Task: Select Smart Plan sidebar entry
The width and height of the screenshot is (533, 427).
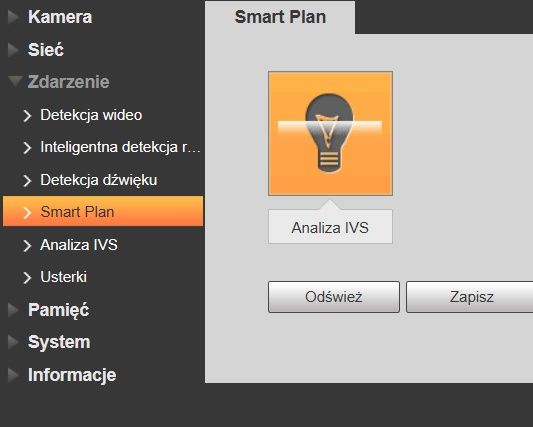Action: (x=103, y=211)
